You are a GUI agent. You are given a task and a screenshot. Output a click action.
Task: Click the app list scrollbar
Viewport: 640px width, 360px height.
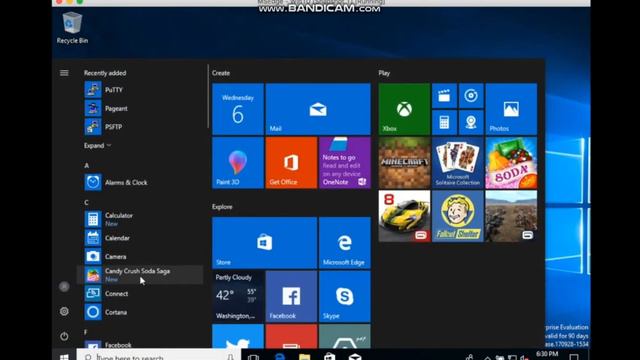point(208,96)
